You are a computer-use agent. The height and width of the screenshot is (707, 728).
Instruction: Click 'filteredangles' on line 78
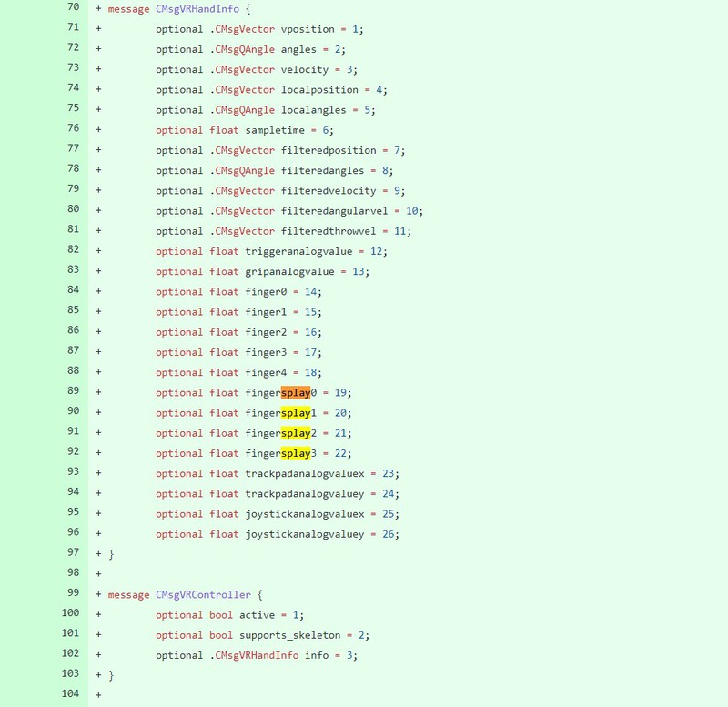[x=323, y=171]
